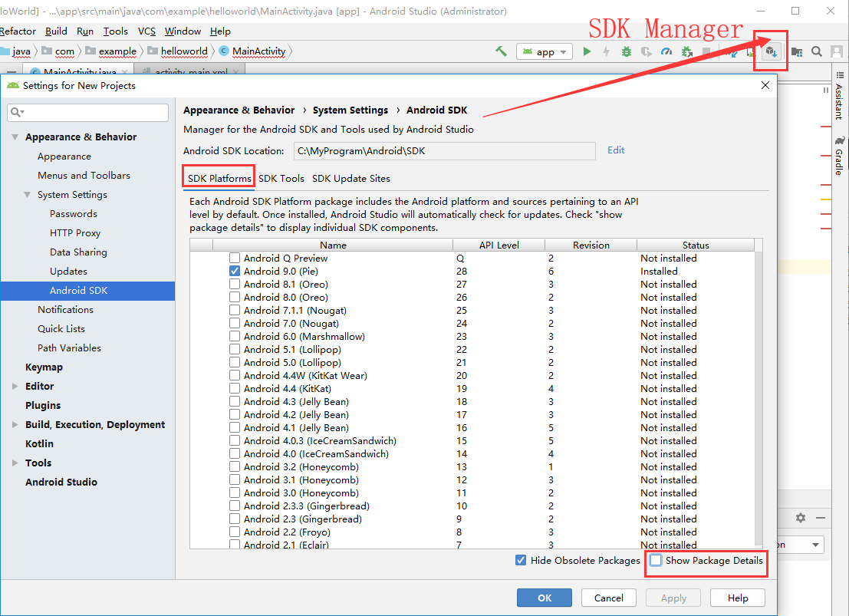
Task: Click the Help button in dialog
Action: 738,598
